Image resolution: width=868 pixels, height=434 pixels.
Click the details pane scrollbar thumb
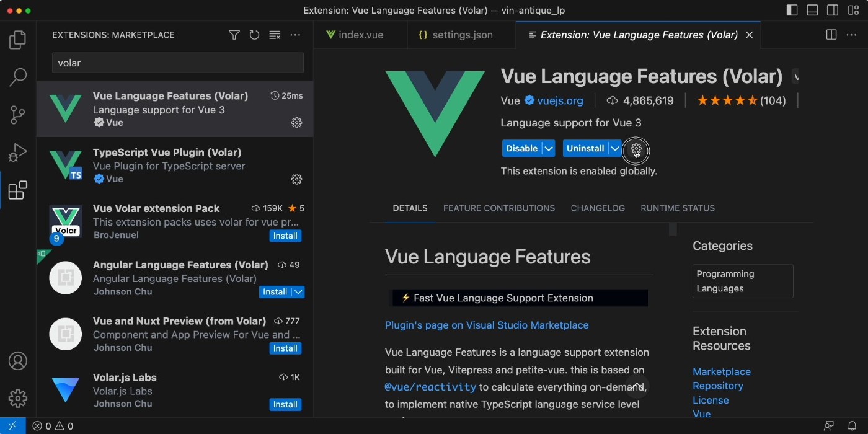tap(673, 230)
